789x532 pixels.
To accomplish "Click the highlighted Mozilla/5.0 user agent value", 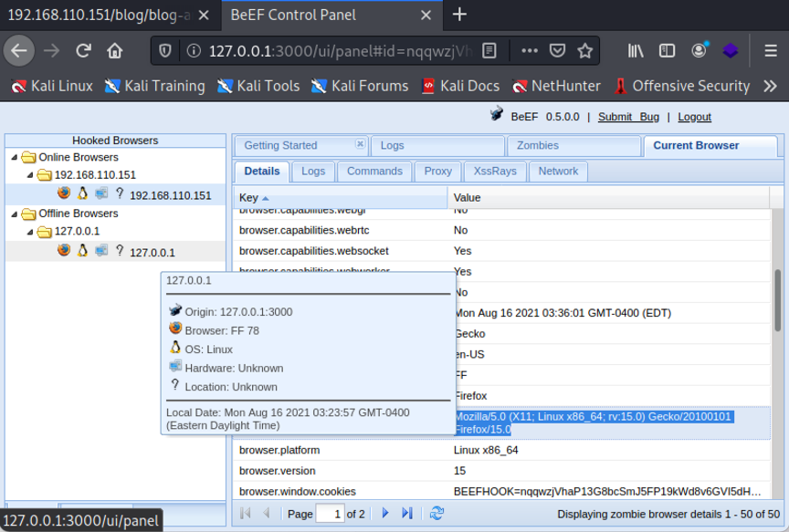I will 593,422.
